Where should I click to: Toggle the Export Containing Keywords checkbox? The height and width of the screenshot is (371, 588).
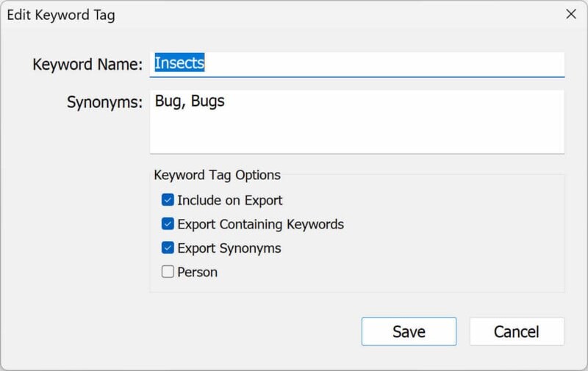coord(168,224)
